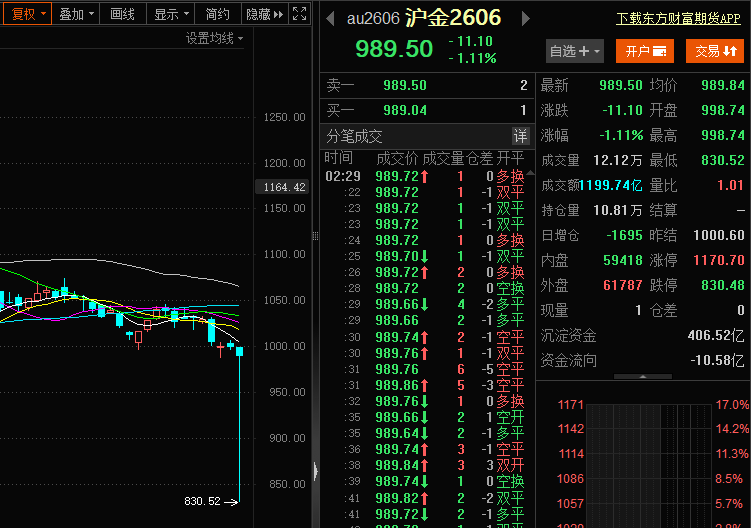751x528 pixels.
Task: Click 卖一 price 989.50
Action: tap(405, 85)
